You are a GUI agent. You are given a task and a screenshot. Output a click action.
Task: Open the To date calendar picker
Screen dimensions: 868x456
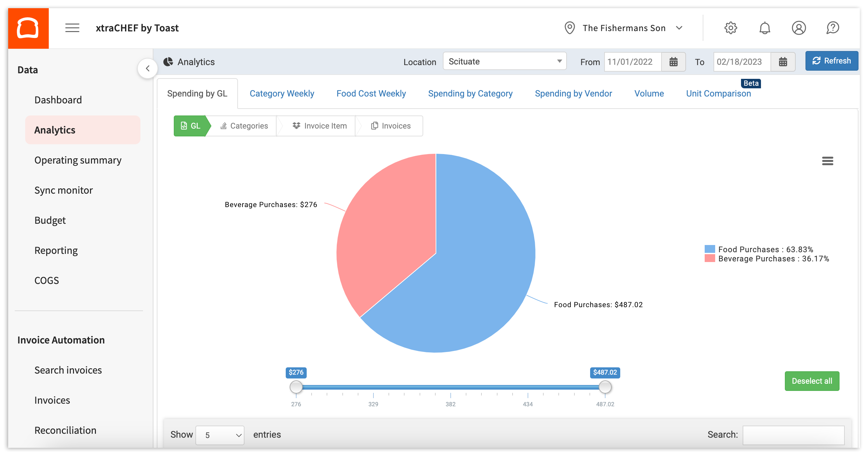coord(783,61)
